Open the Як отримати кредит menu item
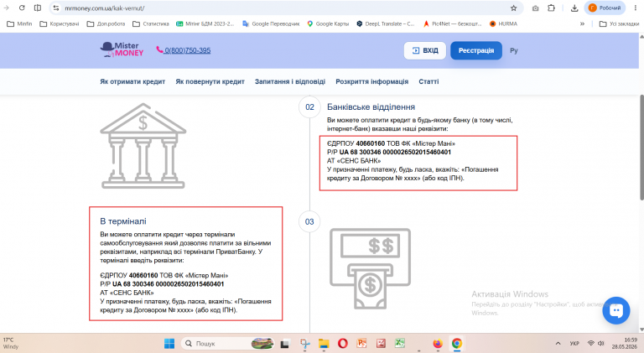The height and width of the screenshot is (353, 644). pyautogui.click(x=132, y=81)
